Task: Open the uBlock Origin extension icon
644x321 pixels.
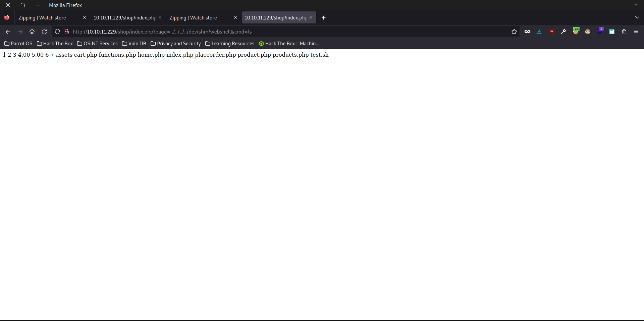Action: tap(551, 32)
